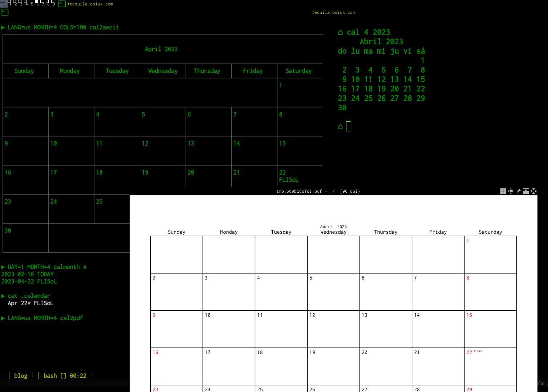Click the home prompt symbol beside the cursor

point(340,127)
